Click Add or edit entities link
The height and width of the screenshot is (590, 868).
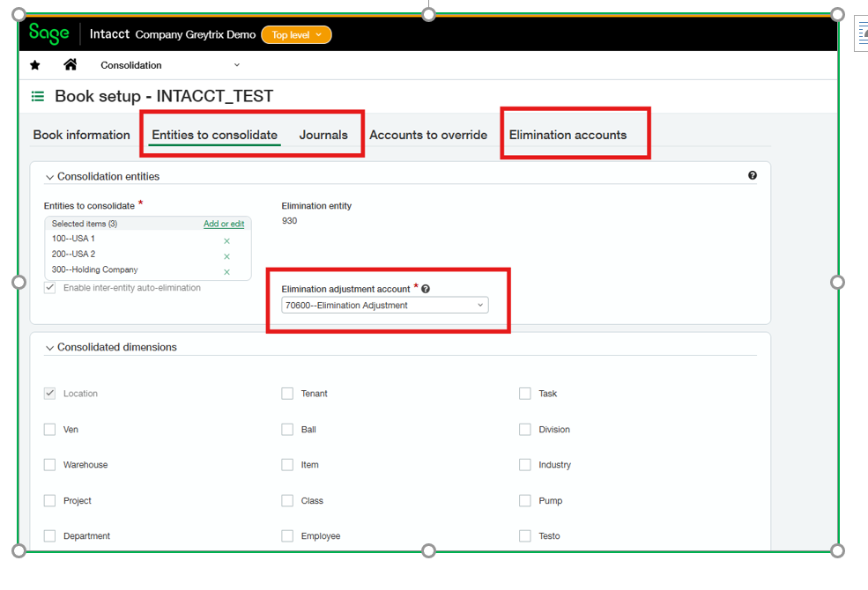(x=224, y=224)
